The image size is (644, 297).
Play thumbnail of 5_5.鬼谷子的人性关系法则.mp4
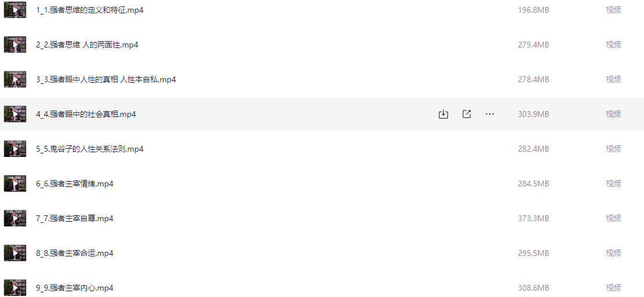tap(15, 148)
